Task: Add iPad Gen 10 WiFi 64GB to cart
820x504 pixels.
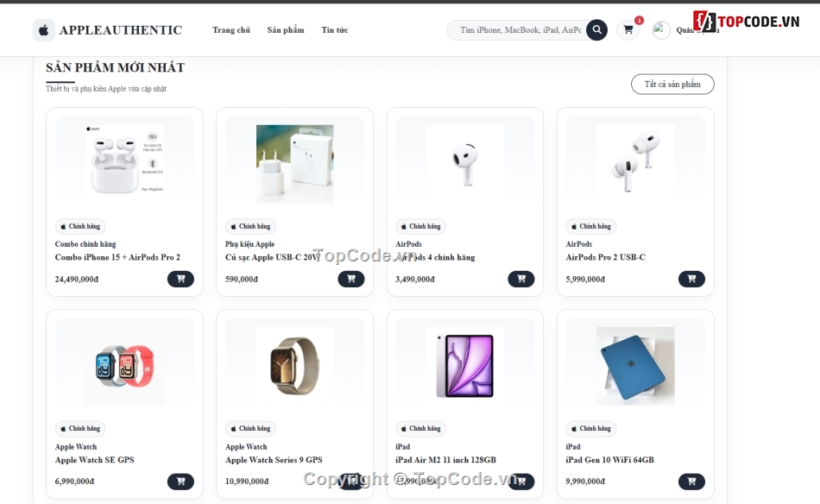Action: [691, 481]
